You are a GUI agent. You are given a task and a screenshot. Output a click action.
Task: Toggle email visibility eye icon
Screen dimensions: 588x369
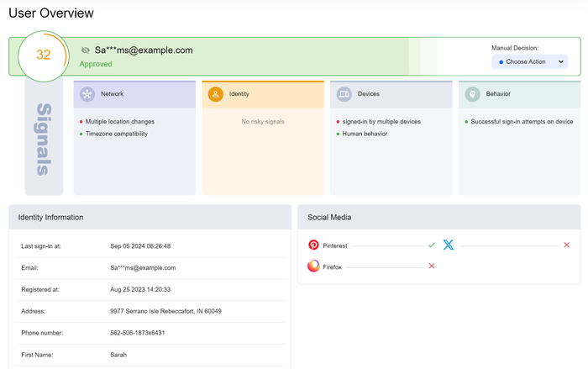coord(86,50)
